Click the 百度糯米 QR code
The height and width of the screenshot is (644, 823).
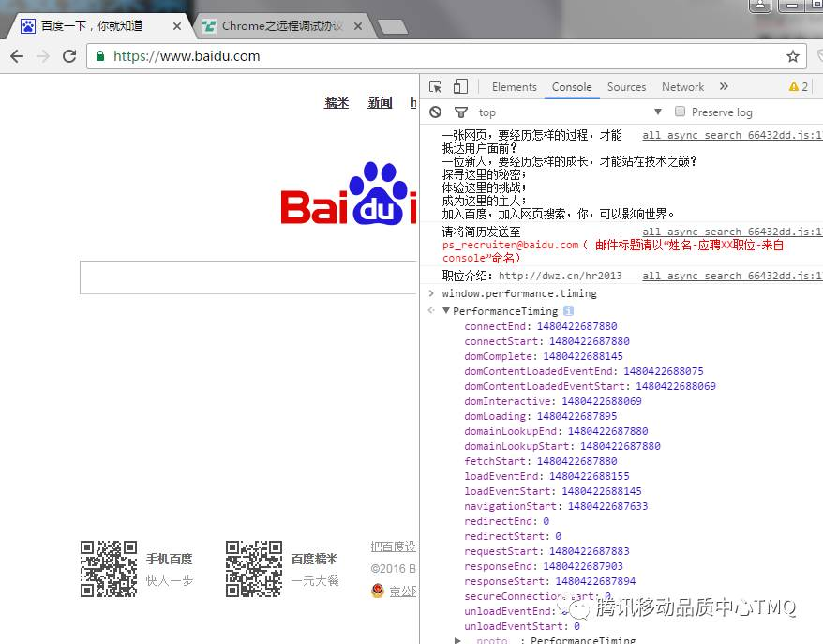click(254, 569)
